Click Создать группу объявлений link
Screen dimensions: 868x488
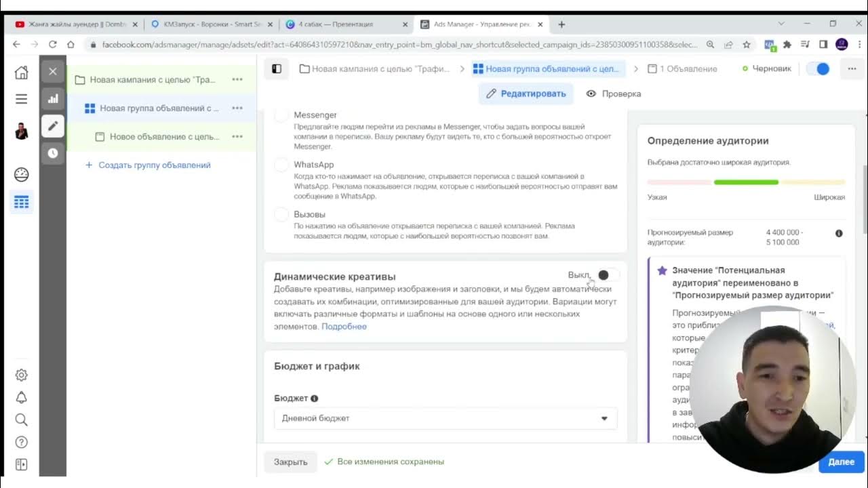coord(148,165)
